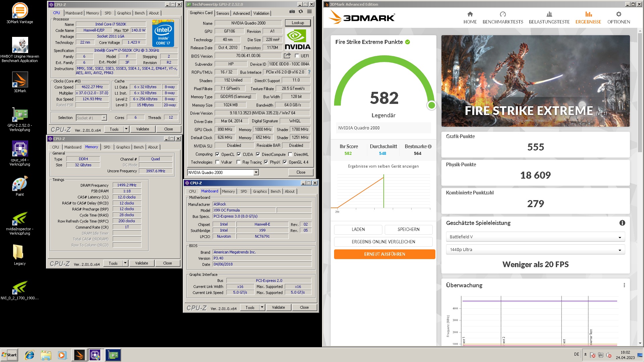Open 3DMark Vantage desktop shortcut
644x362 pixels.
[x=20, y=13]
